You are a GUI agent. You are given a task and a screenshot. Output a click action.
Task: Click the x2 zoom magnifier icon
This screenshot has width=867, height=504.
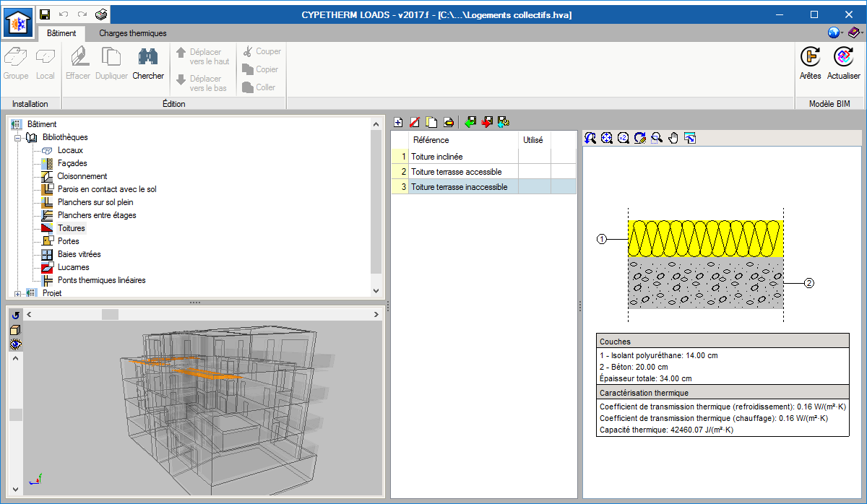(624, 138)
